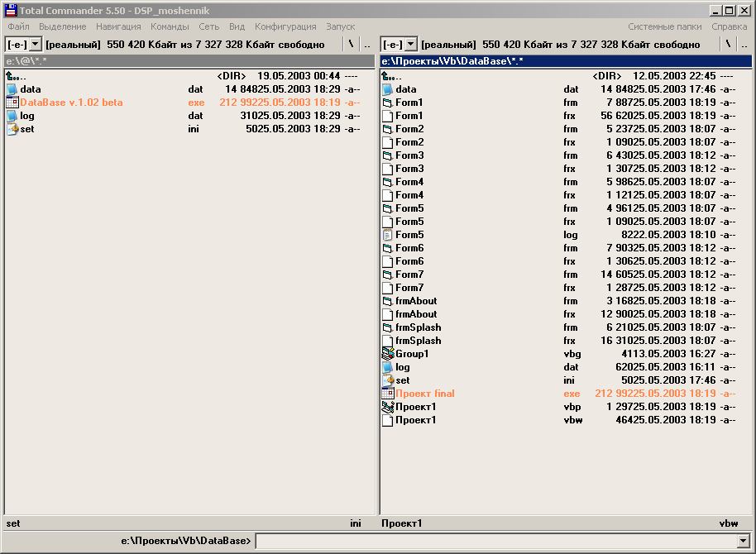
Task: Click the Form6 frm form icon
Action: tap(387, 248)
